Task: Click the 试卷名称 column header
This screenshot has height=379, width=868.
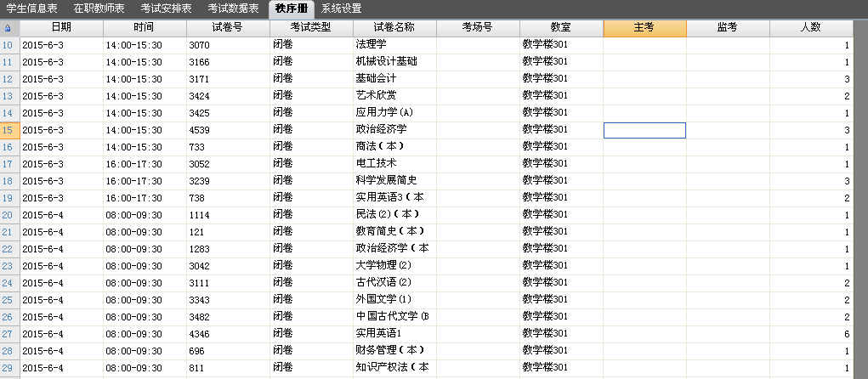Action: pos(394,28)
